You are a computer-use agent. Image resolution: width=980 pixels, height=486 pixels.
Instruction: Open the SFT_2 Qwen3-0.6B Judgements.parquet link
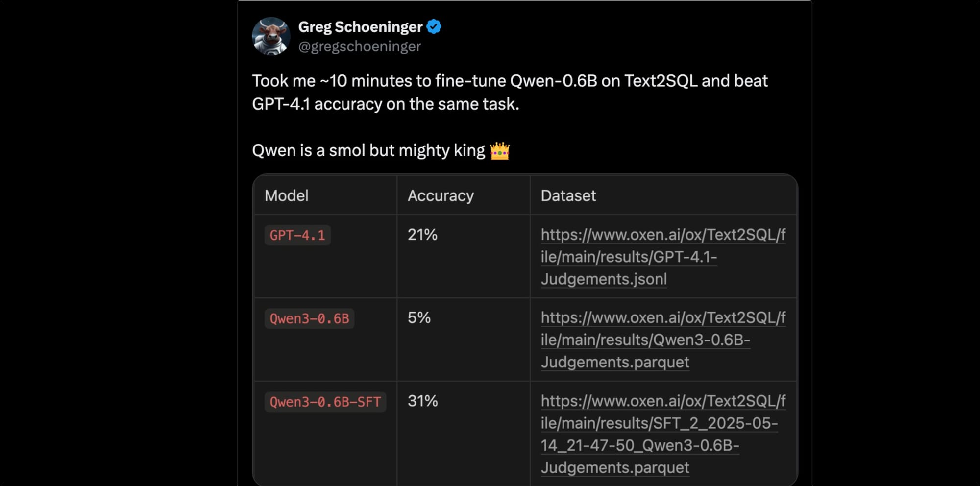click(x=663, y=434)
